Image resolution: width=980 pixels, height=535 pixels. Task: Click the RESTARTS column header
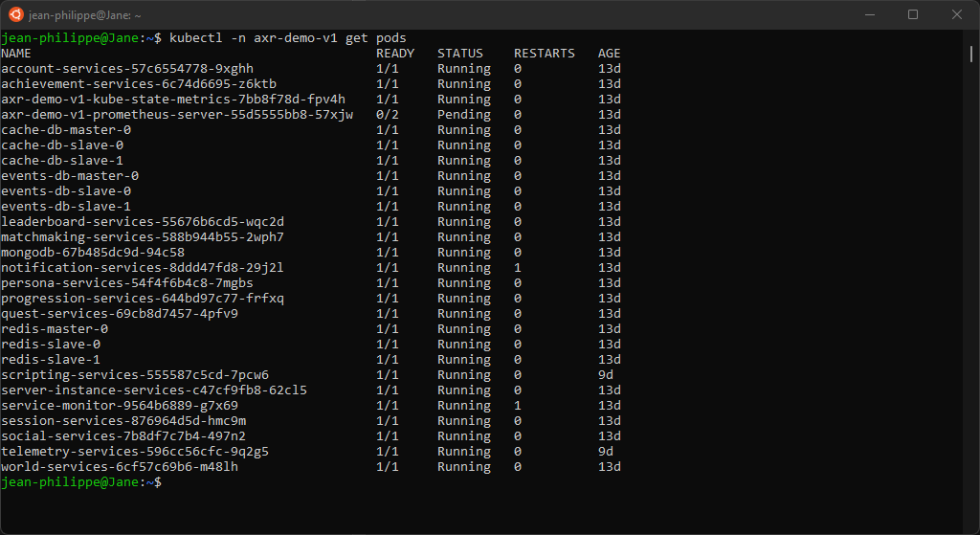(x=545, y=54)
